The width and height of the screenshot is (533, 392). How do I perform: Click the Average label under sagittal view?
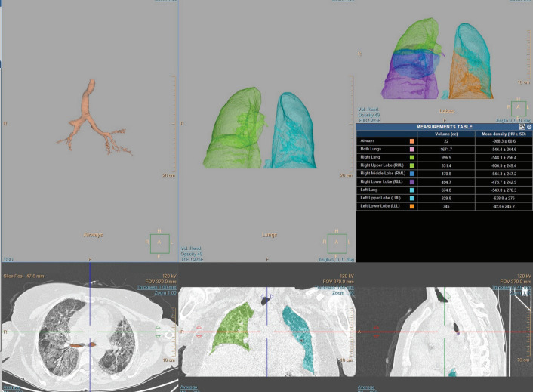[368, 386]
